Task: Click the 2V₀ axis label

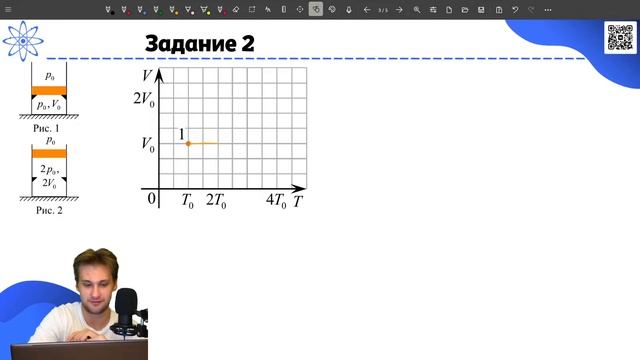Action: 144,99
